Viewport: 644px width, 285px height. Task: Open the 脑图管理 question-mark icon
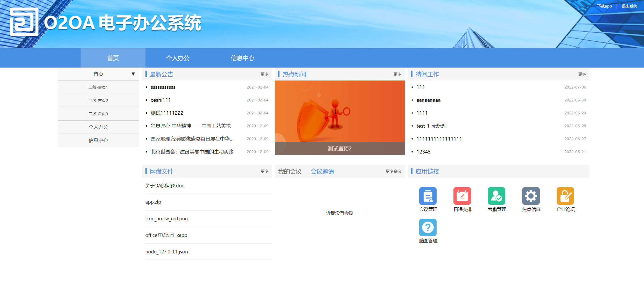coord(428,227)
